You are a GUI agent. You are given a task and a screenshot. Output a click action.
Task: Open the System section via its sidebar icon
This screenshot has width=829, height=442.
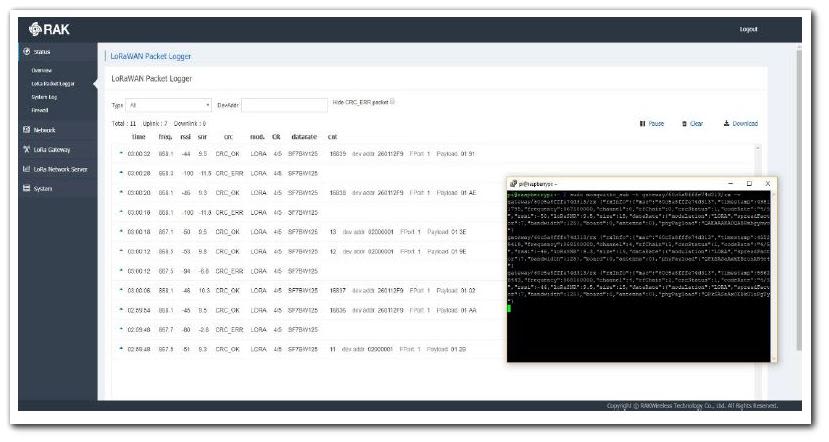(26, 188)
